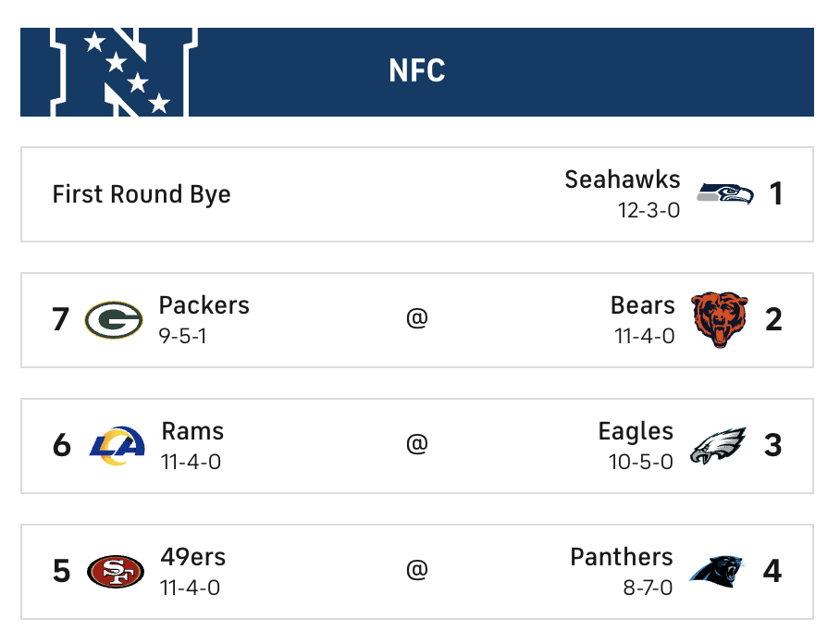
Task: Click the Los Angeles Rams logo
Action: (x=117, y=445)
